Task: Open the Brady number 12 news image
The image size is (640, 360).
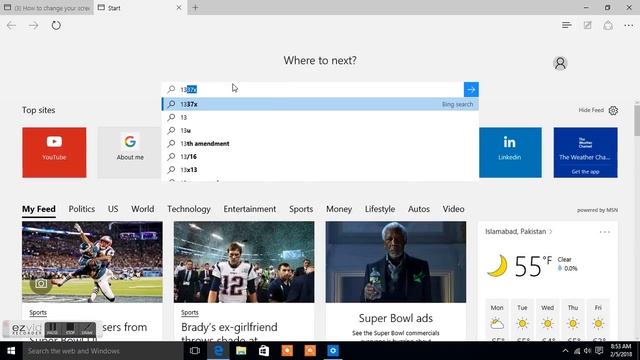Action: coord(244,262)
